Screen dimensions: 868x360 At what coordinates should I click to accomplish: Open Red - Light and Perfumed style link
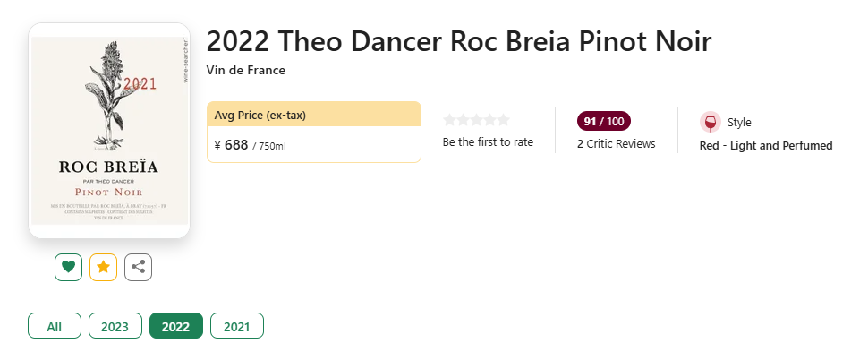coord(766,146)
